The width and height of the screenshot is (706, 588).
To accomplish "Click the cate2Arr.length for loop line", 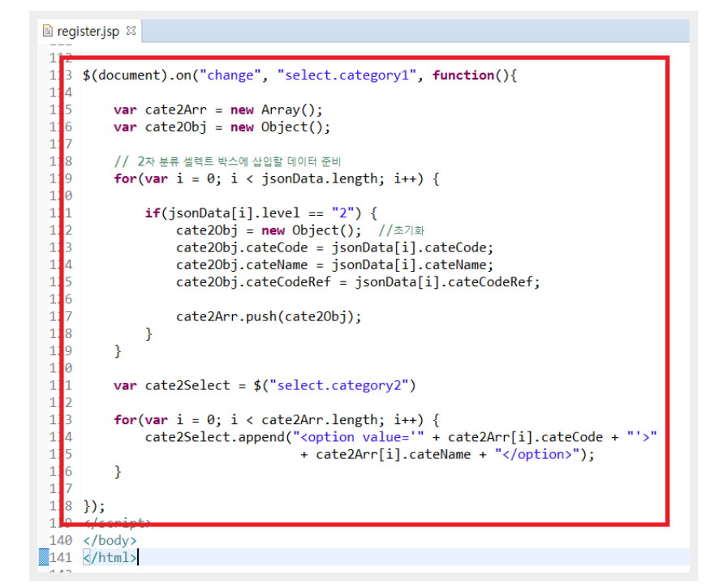I will pos(277,420).
